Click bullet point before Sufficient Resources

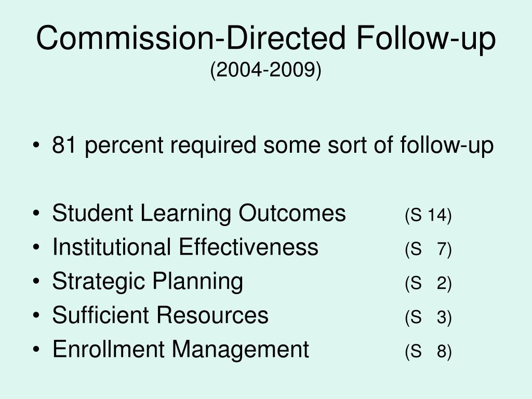(36, 315)
